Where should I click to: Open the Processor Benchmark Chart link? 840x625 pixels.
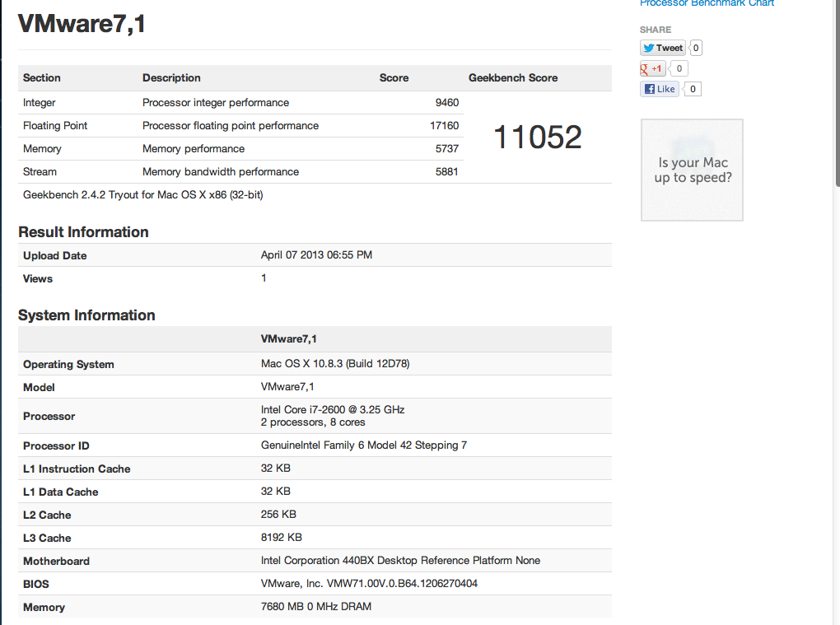(707, 3)
